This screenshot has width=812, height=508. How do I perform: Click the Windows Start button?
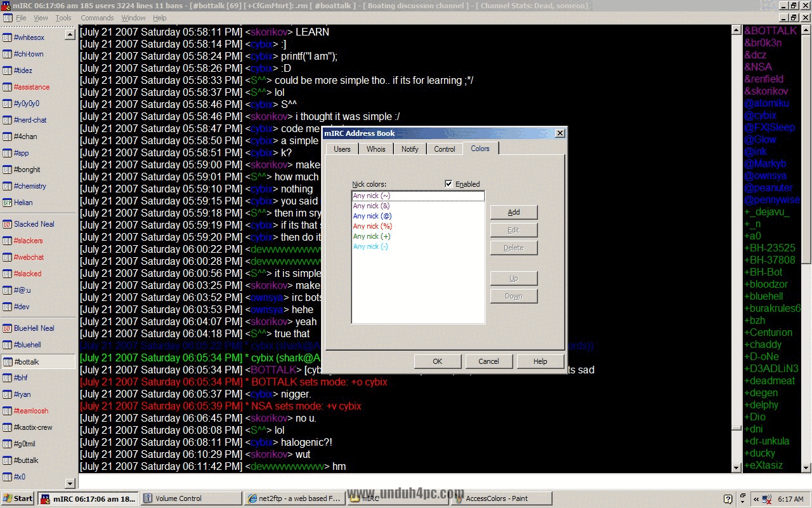pos(18,498)
